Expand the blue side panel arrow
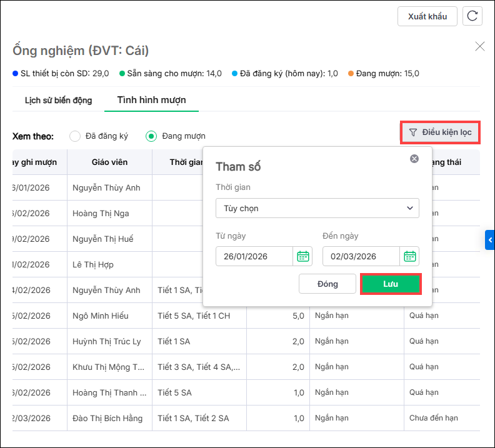 click(x=490, y=240)
